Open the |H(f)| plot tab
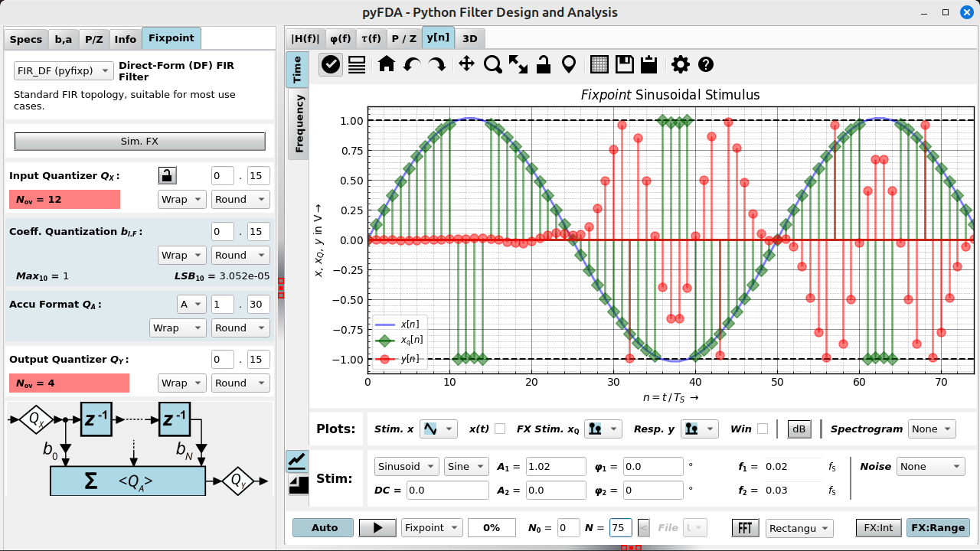The height and width of the screenshot is (551, 980). tap(305, 38)
